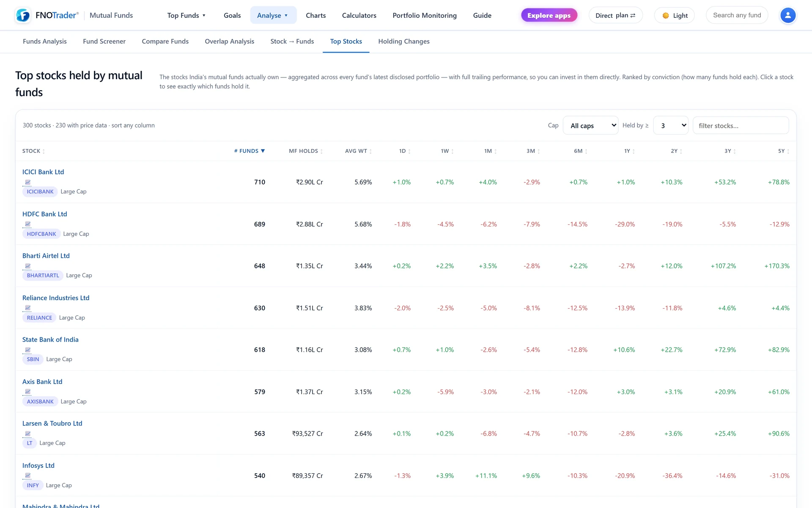The image size is (812, 508).
Task: Sort by # FUNDS column
Action: tap(250, 151)
